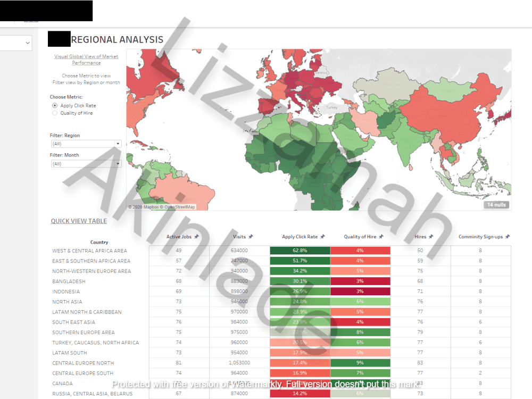This screenshot has height=399, width=532.
Task: Expand the dropdown chevron in left sidebar
Action: tap(28, 43)
